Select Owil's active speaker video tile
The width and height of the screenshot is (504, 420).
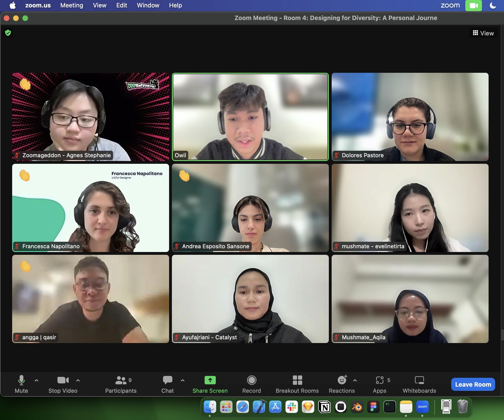click(250, 117)
